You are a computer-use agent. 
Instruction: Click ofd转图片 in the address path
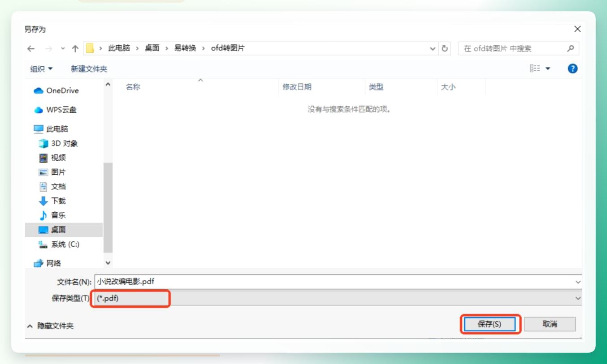[x=228, y=48]
